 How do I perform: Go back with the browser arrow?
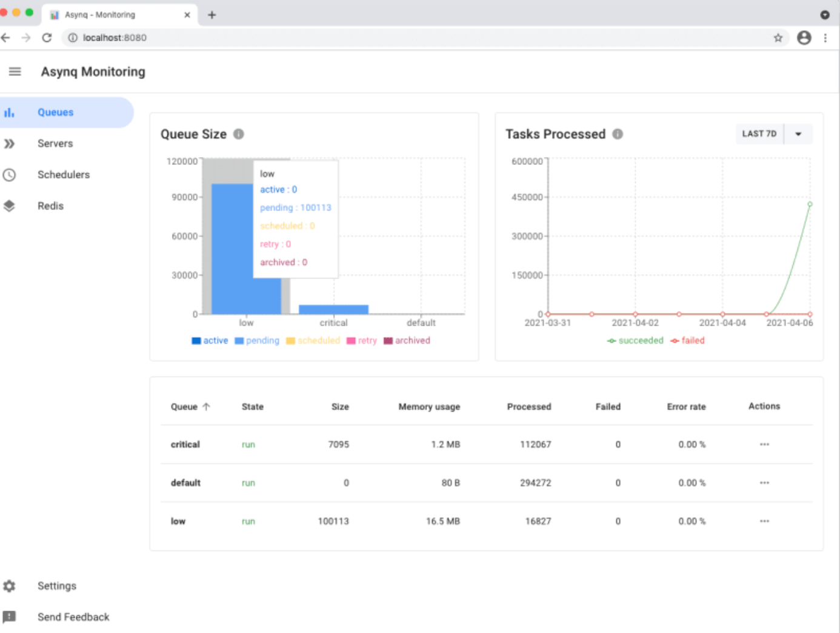5,38
